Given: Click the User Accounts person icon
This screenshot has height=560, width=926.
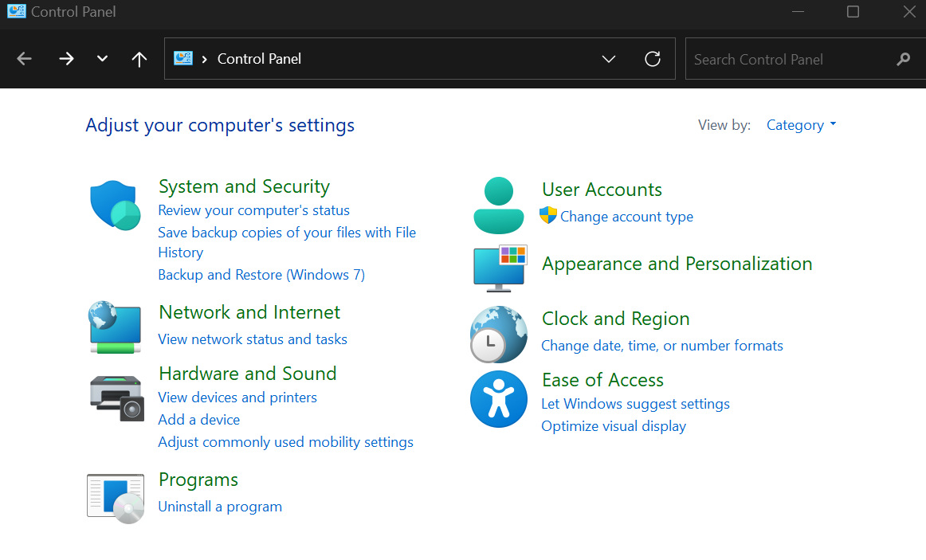Looking at the screenshot, I should coord(498,205).
